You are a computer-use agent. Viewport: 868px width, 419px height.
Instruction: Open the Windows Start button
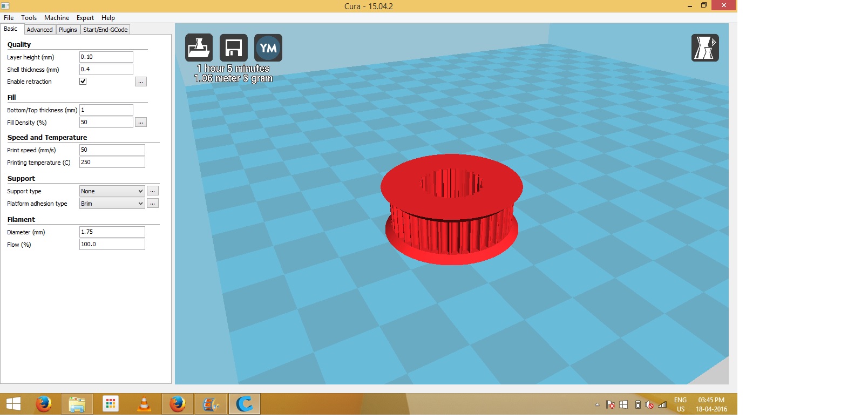(x=13, y=404)
